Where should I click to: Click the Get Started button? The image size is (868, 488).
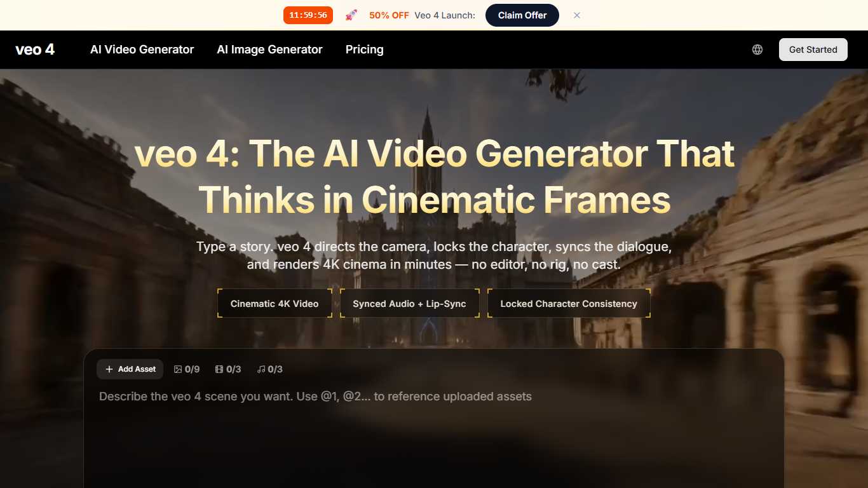pos(813,50)
